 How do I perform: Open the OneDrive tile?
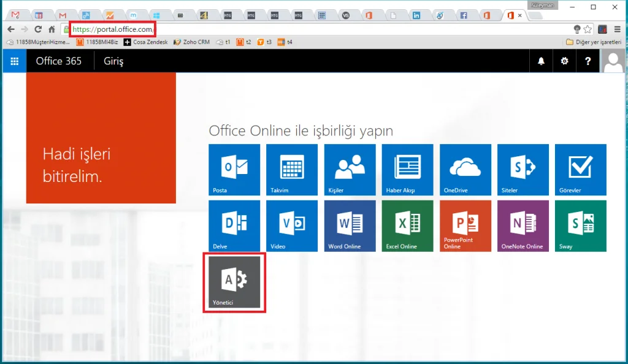pyautogui.click(x=465, y=170)
